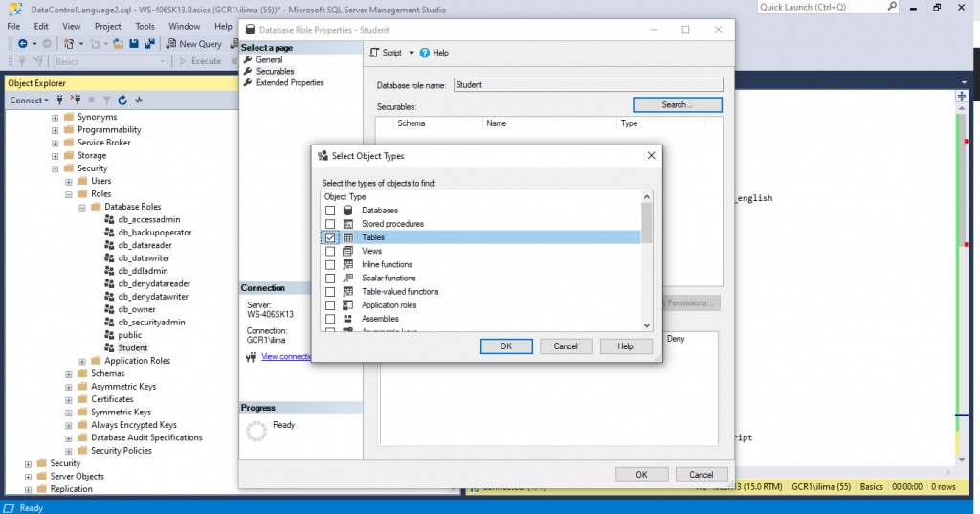Viewport: 980px width, 514px height.
Task: Expand the Synonyms tree node
Action: tap(55, 118)
